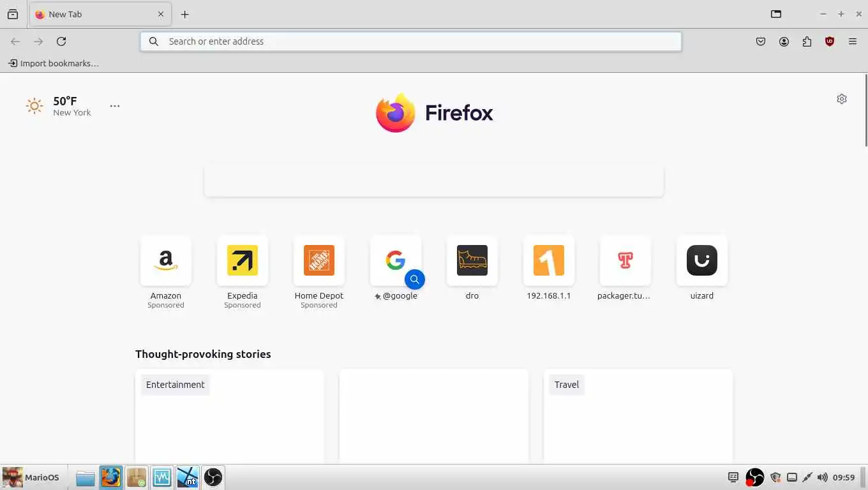This screenshot has width=868, height=490.
Task: Open the 192.168.1.1 shortcut tile
Action: coord(549,269)
